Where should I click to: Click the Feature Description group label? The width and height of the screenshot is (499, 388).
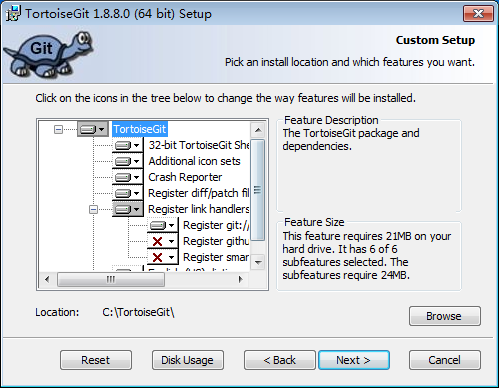(x=331, y=120)
